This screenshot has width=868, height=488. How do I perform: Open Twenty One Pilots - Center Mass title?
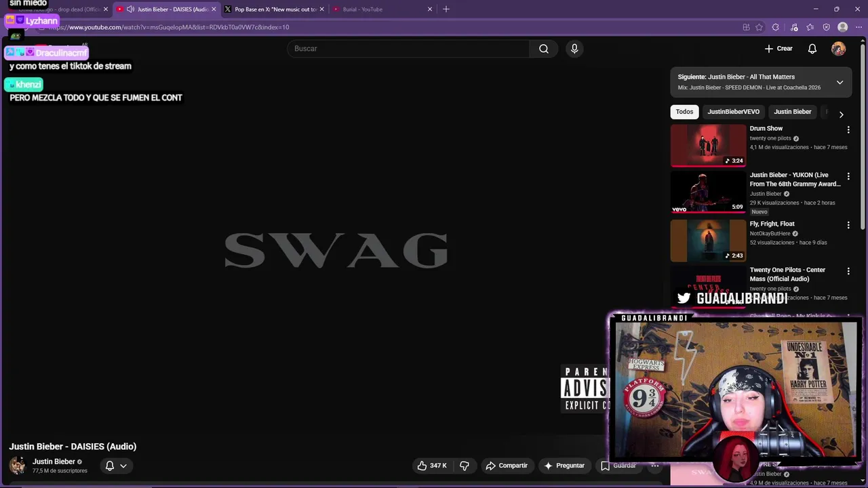787,274
